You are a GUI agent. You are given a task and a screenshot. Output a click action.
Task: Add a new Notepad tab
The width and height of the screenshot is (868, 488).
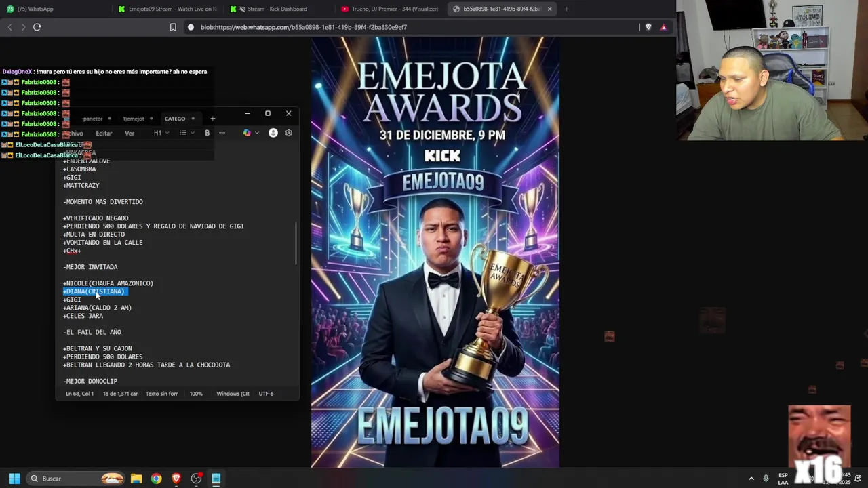tap(212, 119)
